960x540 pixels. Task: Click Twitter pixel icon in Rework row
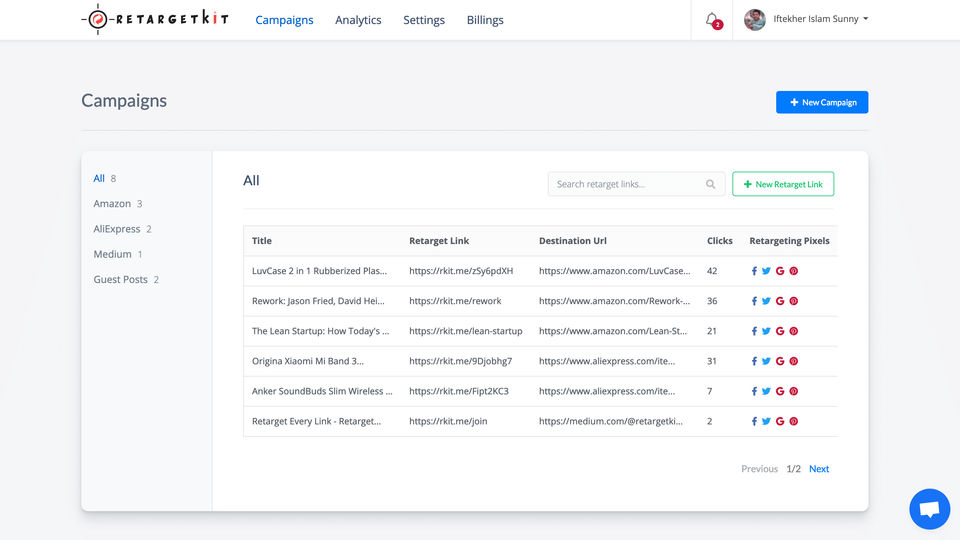[766, 301]
